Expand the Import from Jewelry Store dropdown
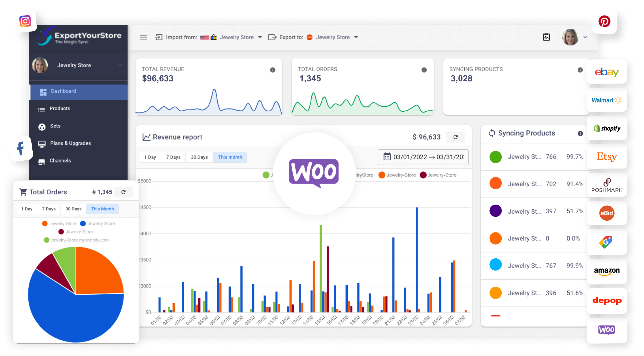The image size is (644, 356). click(260, 37)
